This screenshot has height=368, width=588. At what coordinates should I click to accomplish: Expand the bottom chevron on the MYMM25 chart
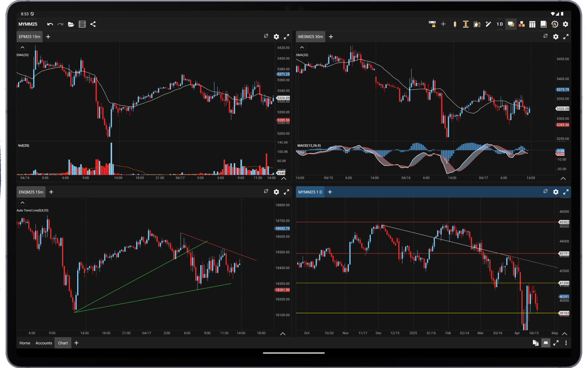click(564, 333)
